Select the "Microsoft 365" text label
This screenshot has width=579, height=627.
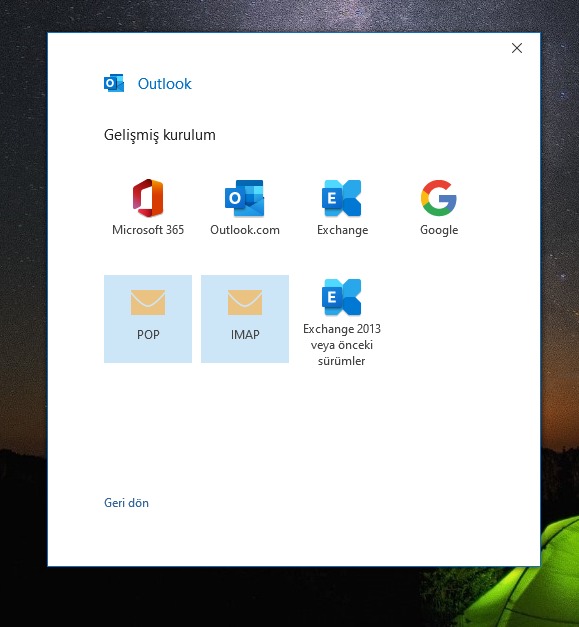click(x=148, y=230)
